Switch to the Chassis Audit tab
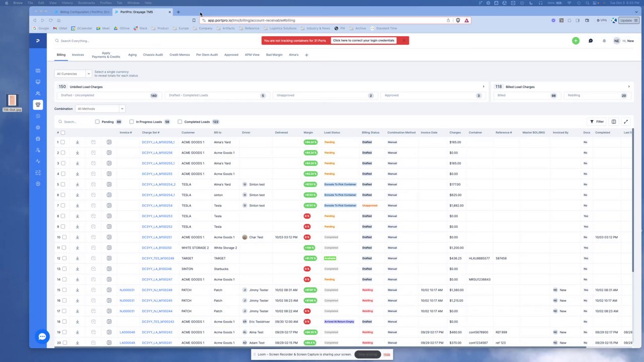Image resolution: width=644 pixels, height=362 pixels. [x=153, y=55]
